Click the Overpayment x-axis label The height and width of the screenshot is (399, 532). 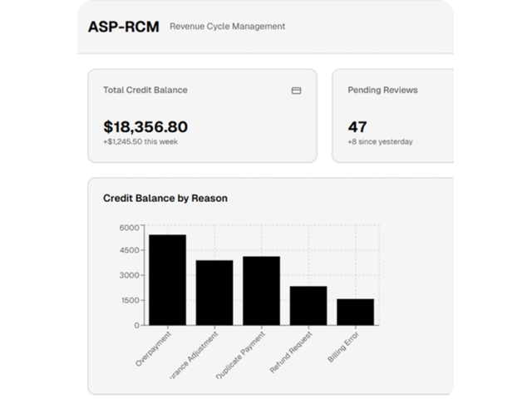click(x=153, y=349)
